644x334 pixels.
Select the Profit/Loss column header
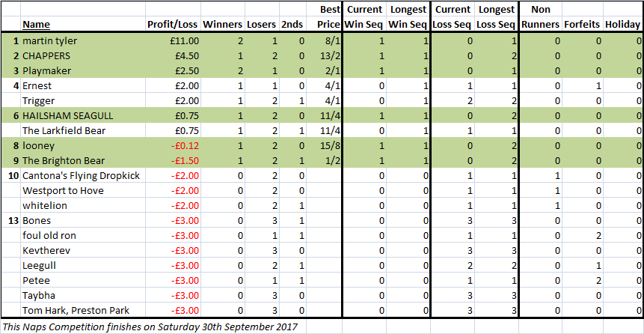[173, 25]
